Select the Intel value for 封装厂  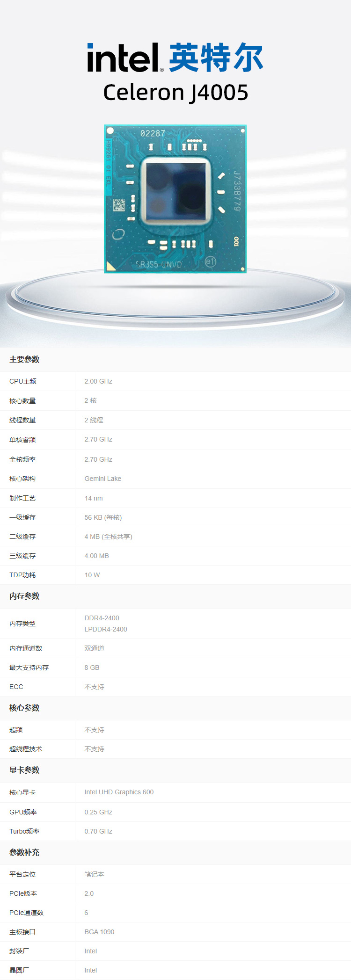pos(91,951)
